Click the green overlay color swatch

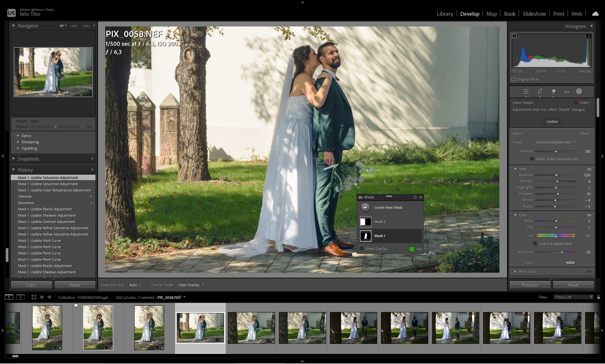[412, 249]
